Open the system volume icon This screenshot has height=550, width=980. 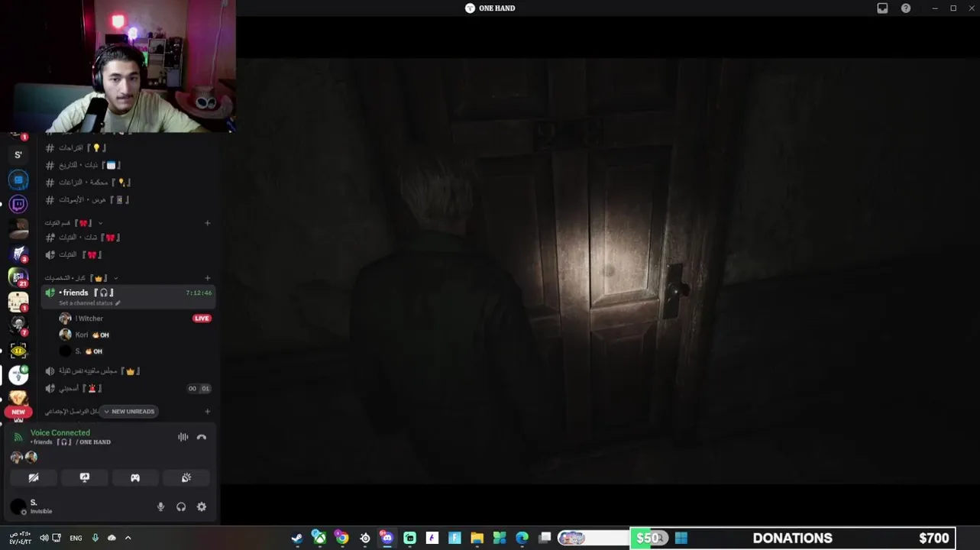click(44, 538)
